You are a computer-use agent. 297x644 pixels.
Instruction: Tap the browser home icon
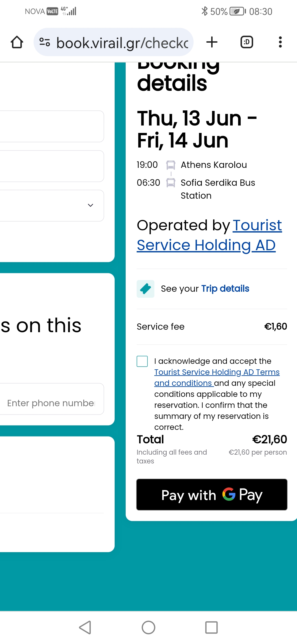pyautogui.click(x=17, y=42)
